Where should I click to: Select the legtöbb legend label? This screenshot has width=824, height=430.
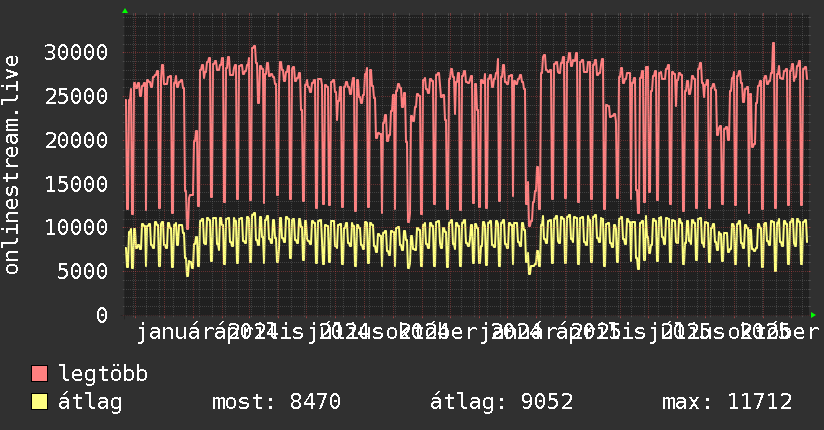[x=104, y=374]
